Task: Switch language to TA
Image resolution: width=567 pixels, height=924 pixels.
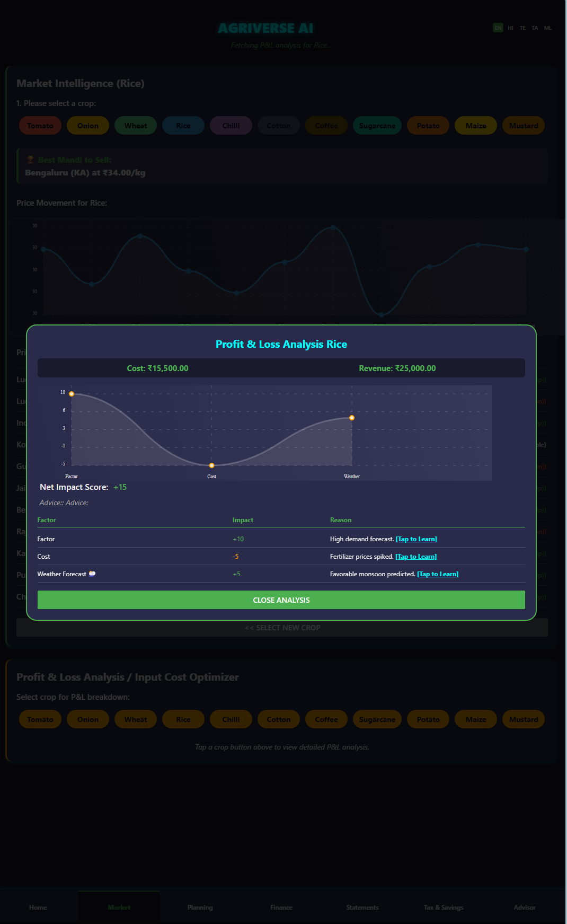Action: point(535,28)
